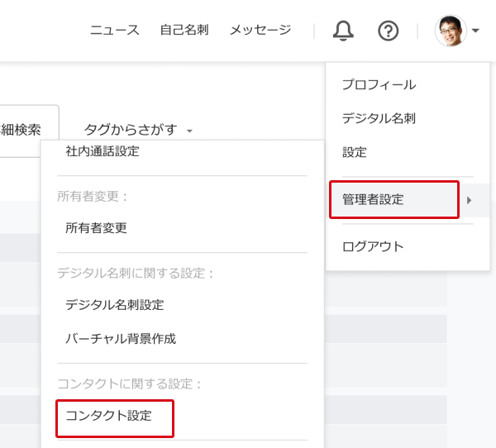Expand the タグからさがす dropdown
The height and width of the screenshot is (448, 496).
click(138, 130)
